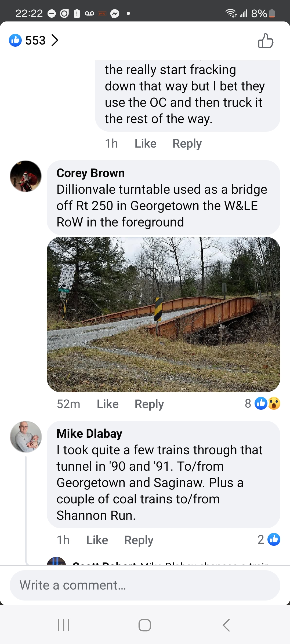Viewport: 290px width, 644px height.
Task: Reply to the fracking comment
Action: (187, 144)
